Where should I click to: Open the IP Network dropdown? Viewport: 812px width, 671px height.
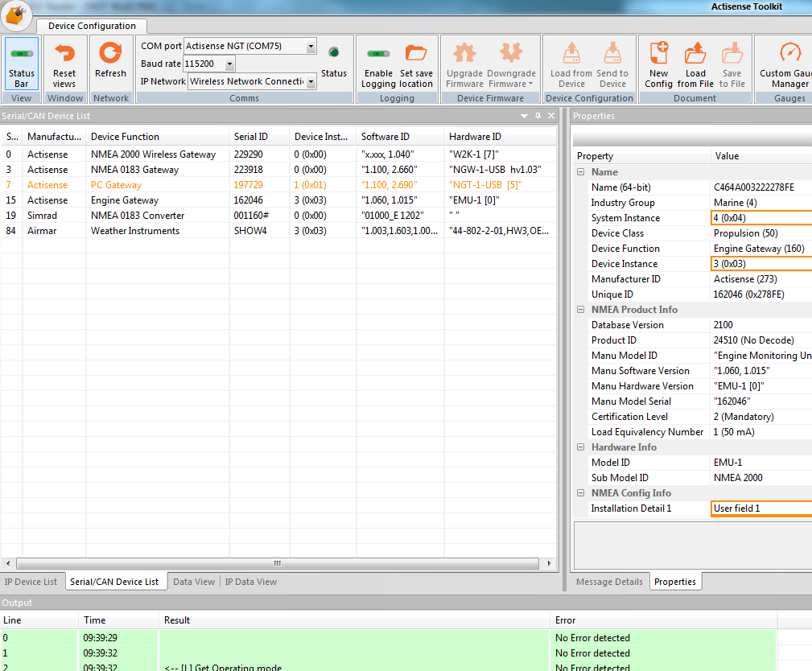[311, 81]
